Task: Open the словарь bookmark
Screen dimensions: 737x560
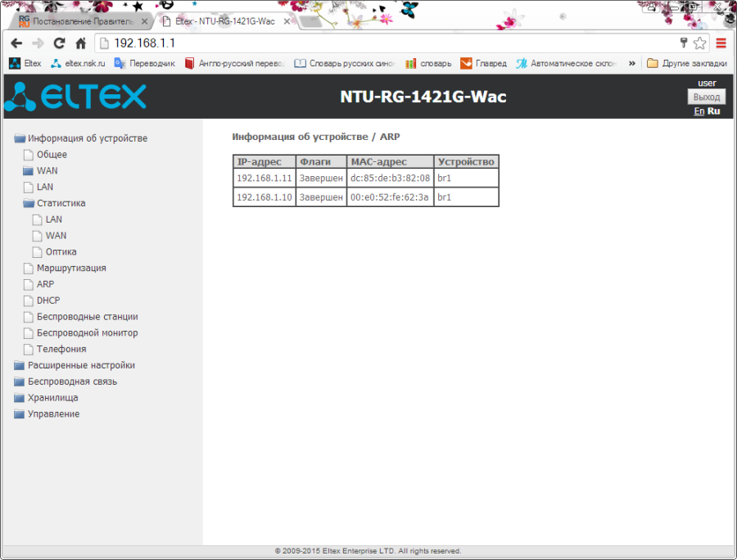Action: 428,63
